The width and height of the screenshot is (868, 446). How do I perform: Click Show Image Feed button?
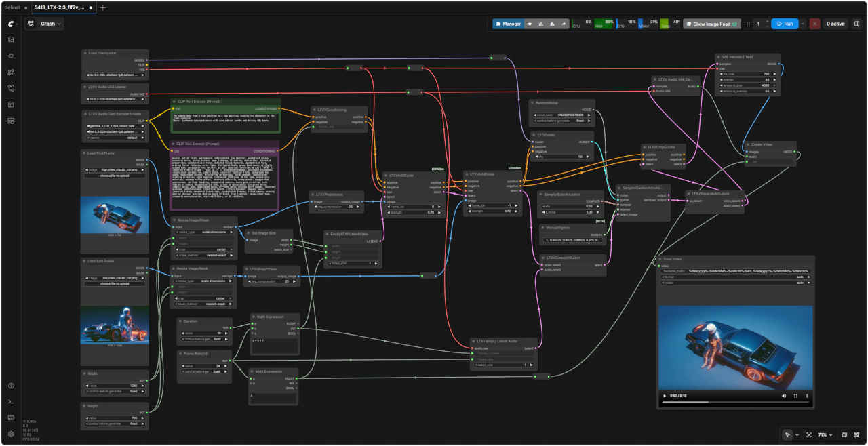click(x=711, y=24)
